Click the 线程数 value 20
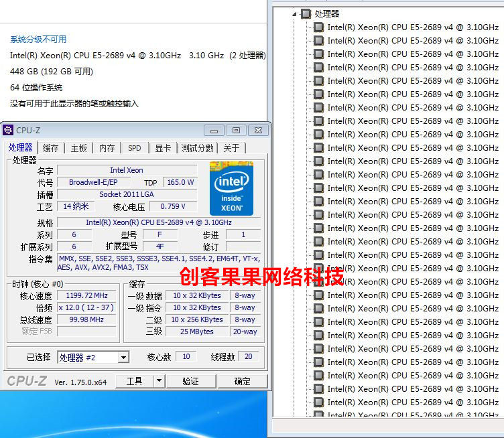 [249, 356]
